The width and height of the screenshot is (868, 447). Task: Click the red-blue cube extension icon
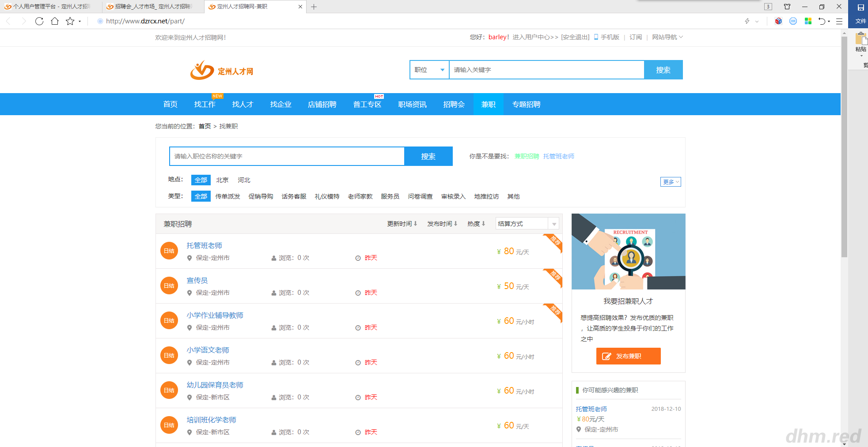778,21
